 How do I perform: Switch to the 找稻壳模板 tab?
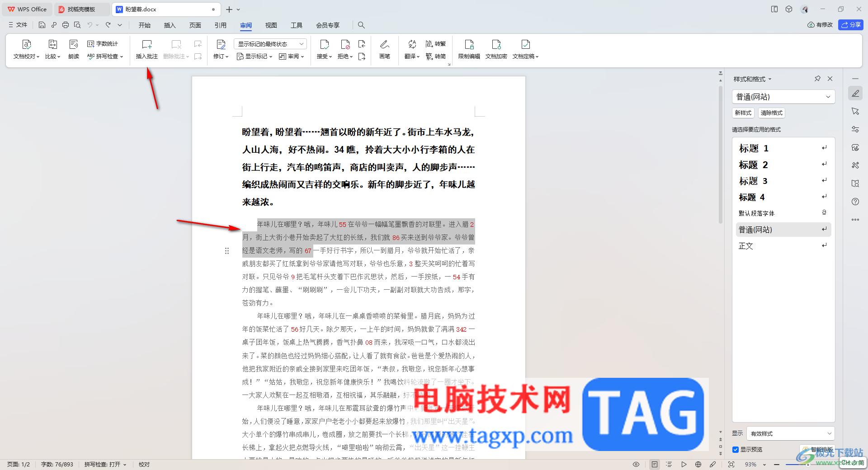(81, 9)
